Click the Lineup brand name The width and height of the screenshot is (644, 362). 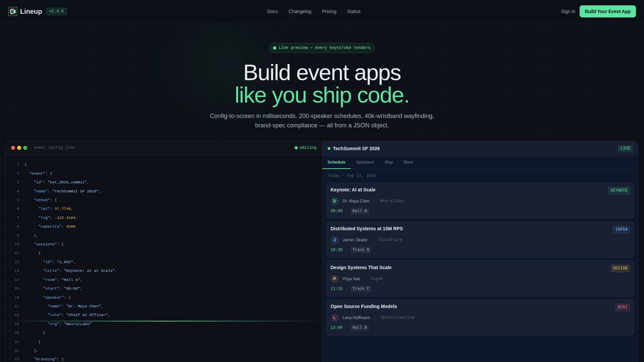coord(31,11)
